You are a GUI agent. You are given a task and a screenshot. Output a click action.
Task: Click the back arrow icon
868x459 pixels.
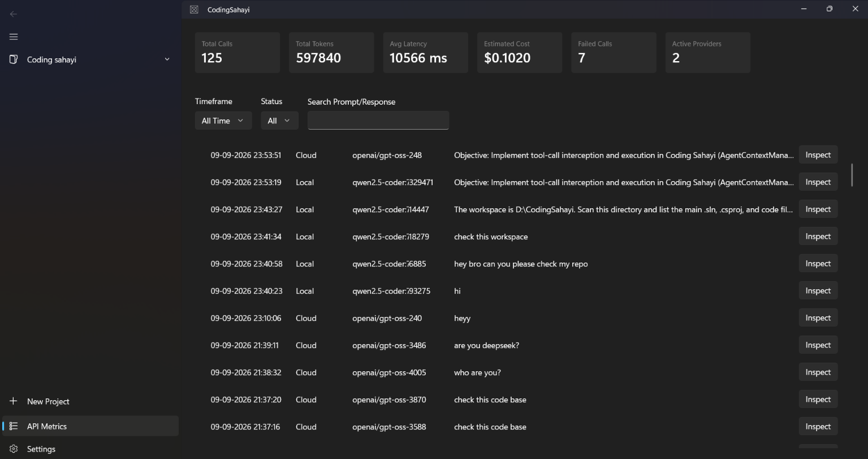pyautogui.click(x=14, y=14)
